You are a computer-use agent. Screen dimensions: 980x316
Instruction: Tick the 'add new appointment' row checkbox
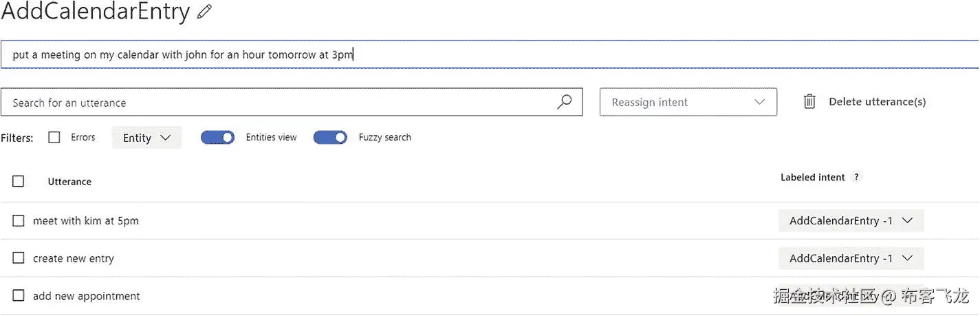[19, 296]
